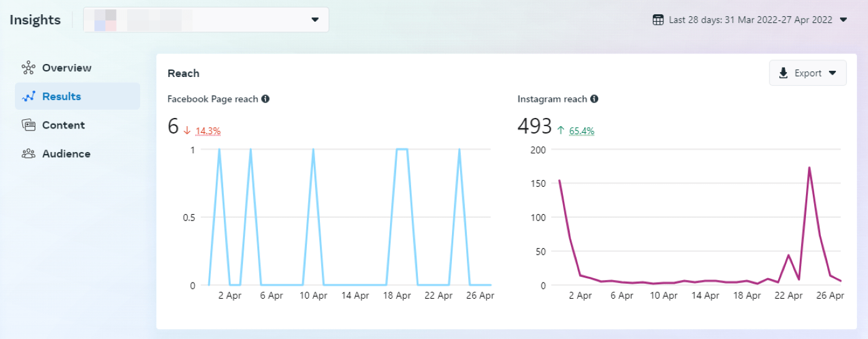The image size is (868, 339).
Task: Click the green up arrow beside 65.4%
Action: (x=561, y=130)
